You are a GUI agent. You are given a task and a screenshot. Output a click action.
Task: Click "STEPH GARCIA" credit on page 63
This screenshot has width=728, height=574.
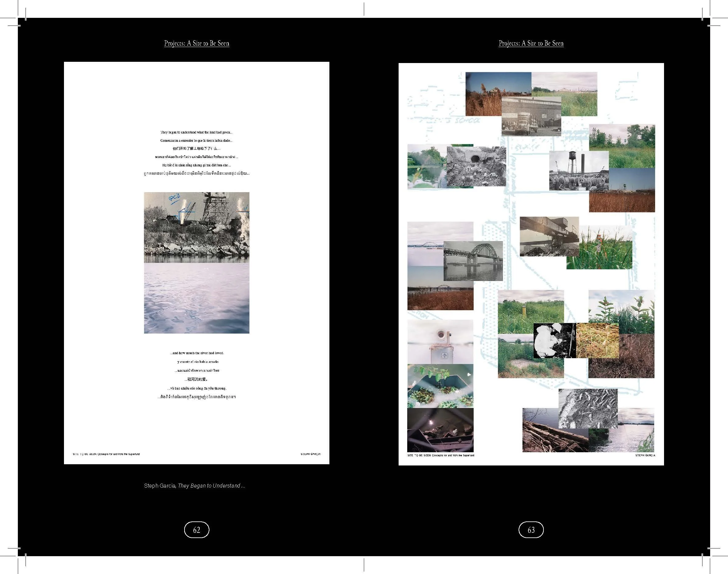[645, 455]
